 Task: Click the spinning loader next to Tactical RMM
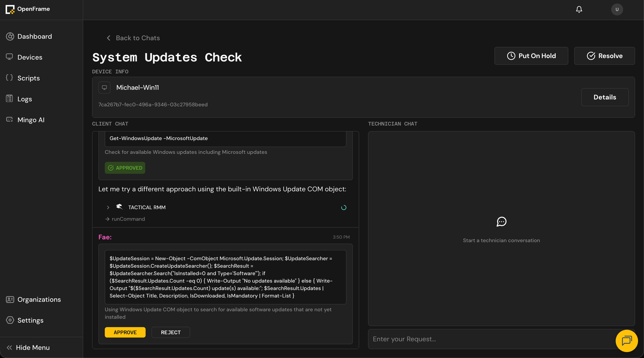pos(343,207)
